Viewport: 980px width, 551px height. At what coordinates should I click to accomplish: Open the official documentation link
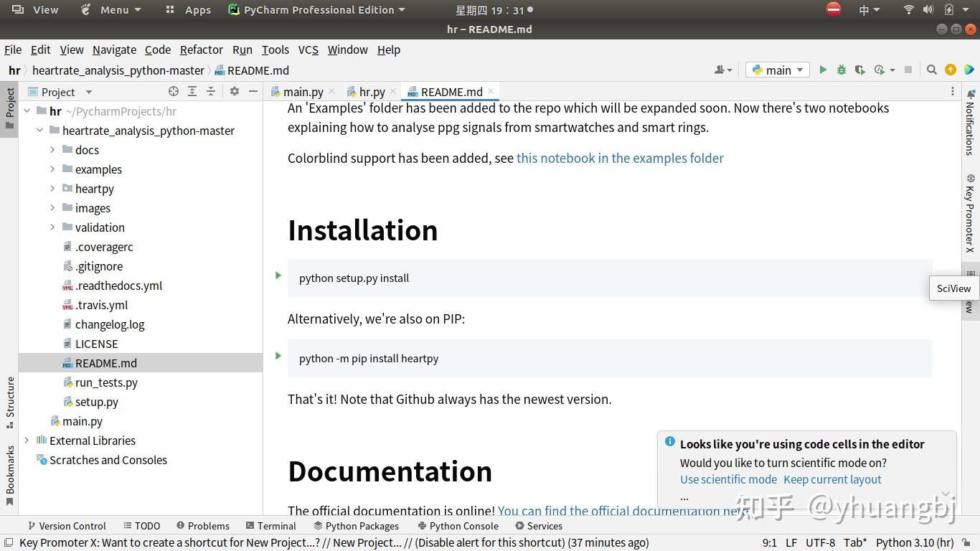point(623,511)
